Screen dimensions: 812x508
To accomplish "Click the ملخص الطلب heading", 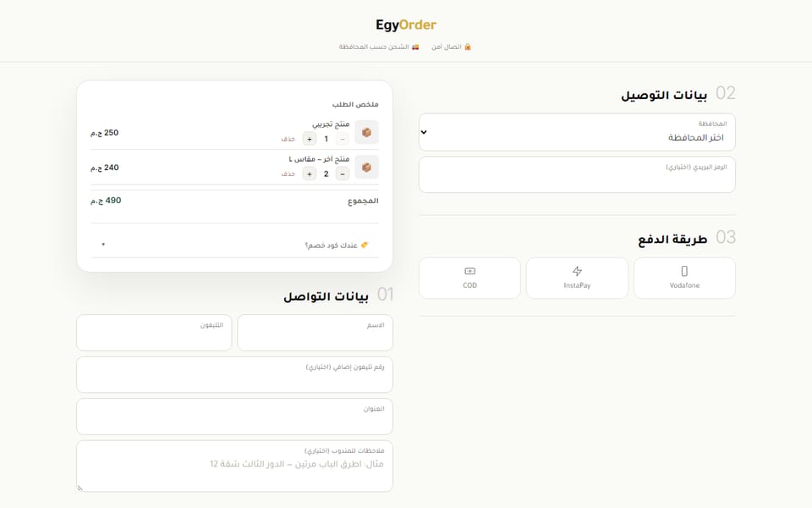I will 355,104.
